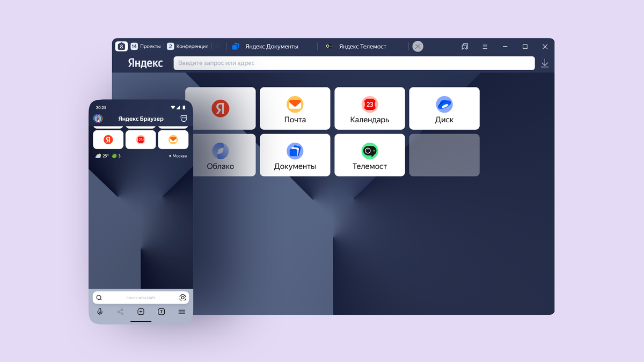Tap the incognito mask icon on phone
This screenshot has width=644, height=362.
pos(184,119)
